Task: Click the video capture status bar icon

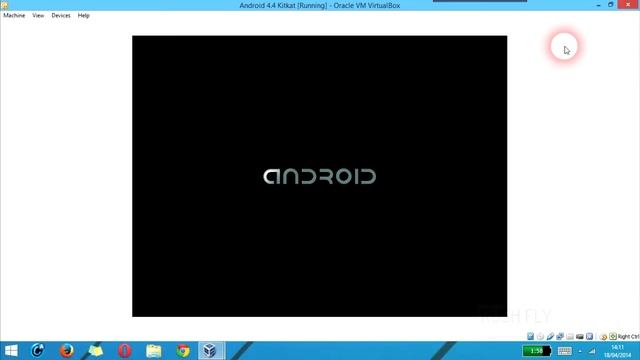Action: (580, 336)
